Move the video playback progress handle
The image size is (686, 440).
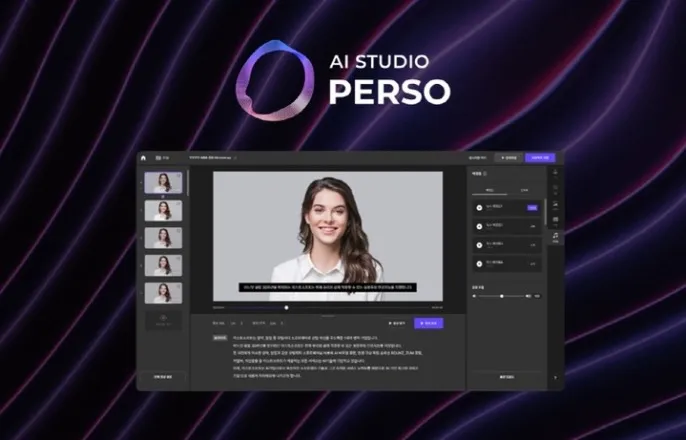click(x=287, y=307)
